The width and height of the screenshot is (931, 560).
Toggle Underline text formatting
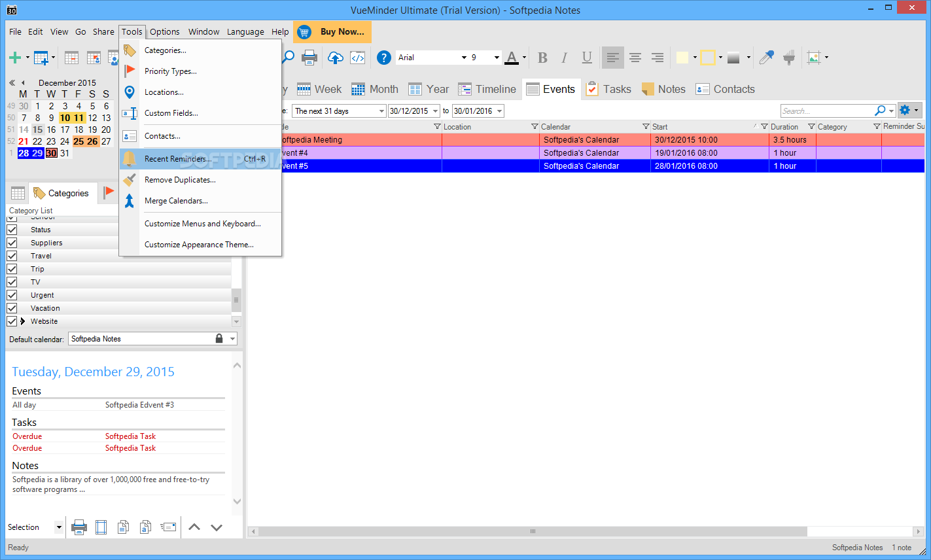coord(587,58)
